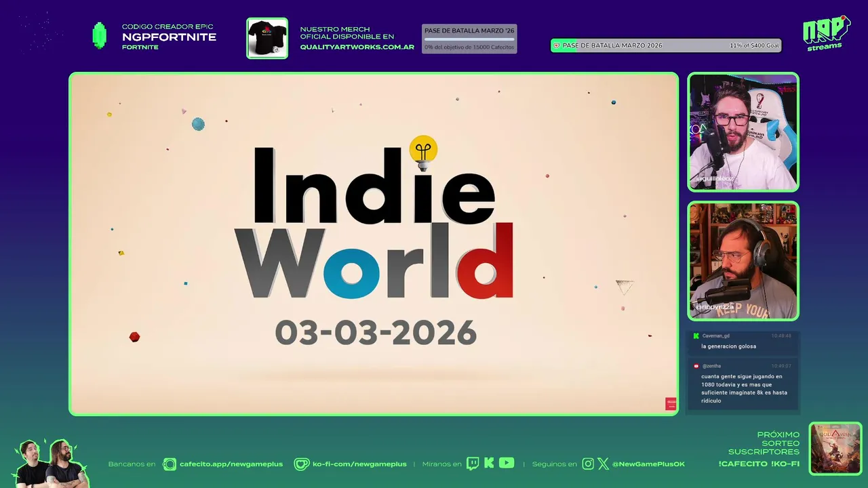The image size is (868, 488).
Task: Click the !CAFECITO !KO-FI command text
Action: pyautogui.click(x=759, y=464)
